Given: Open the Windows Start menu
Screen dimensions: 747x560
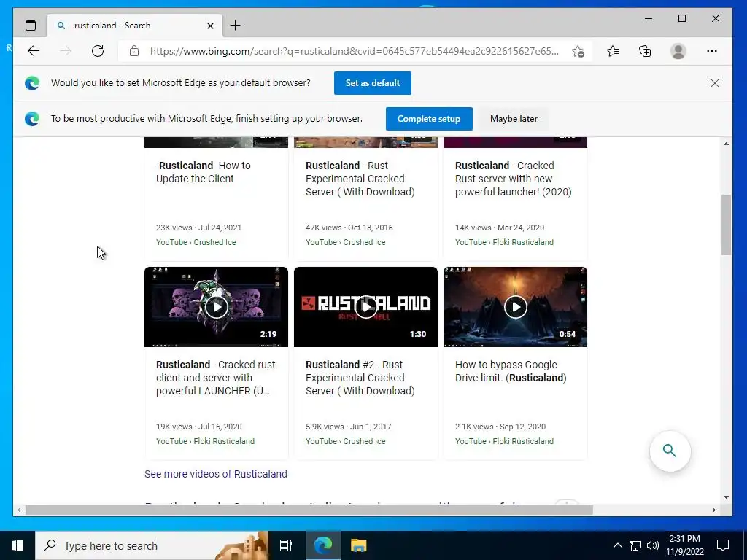Looking at the screenshot, I should (x=18, y=545).
